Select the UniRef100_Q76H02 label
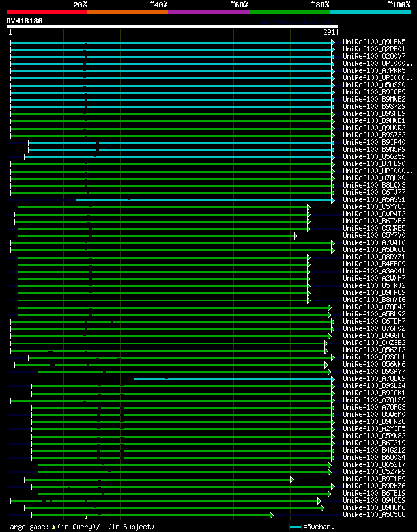The image size is (417, 532). coord(374,328)
